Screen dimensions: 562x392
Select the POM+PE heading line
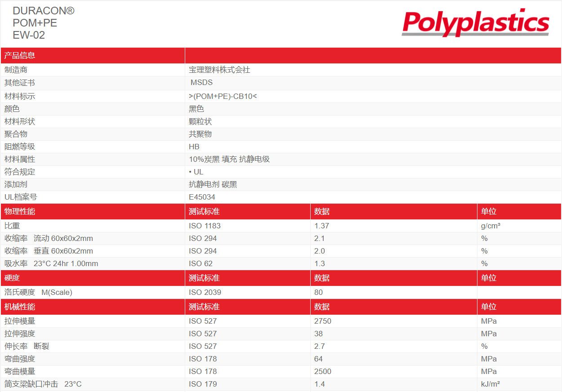click(35, 23)
